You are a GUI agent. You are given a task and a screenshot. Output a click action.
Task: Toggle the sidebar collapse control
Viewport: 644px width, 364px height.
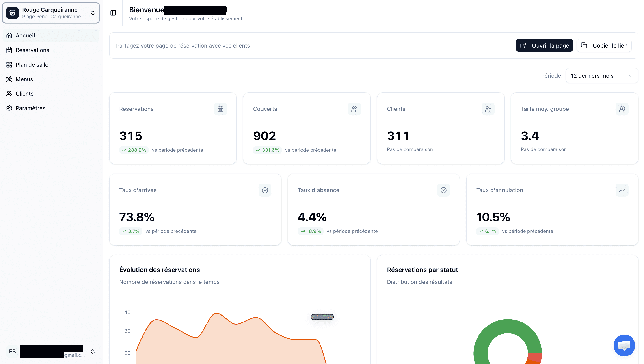point(113,13)
